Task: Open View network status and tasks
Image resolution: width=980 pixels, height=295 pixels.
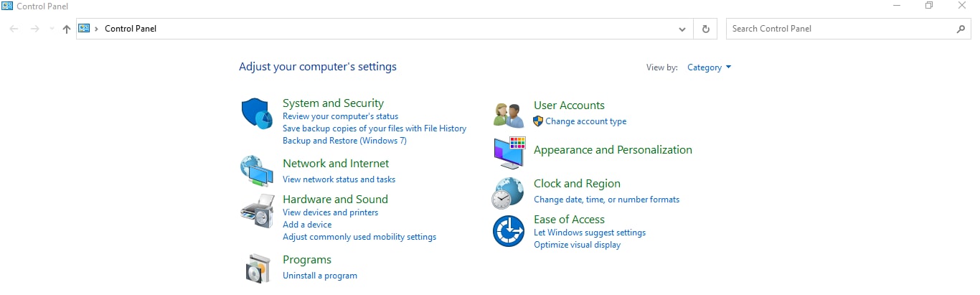Action: coord(339,179)
